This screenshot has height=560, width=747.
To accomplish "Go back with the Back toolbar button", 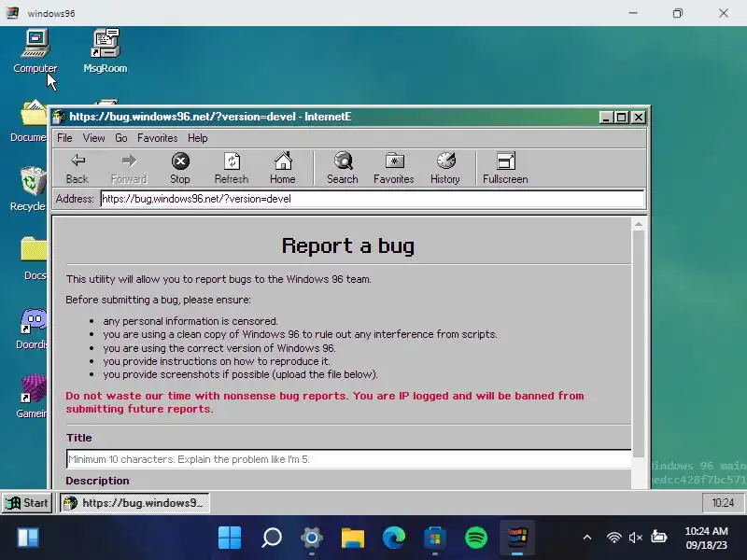I will point(78,168).
